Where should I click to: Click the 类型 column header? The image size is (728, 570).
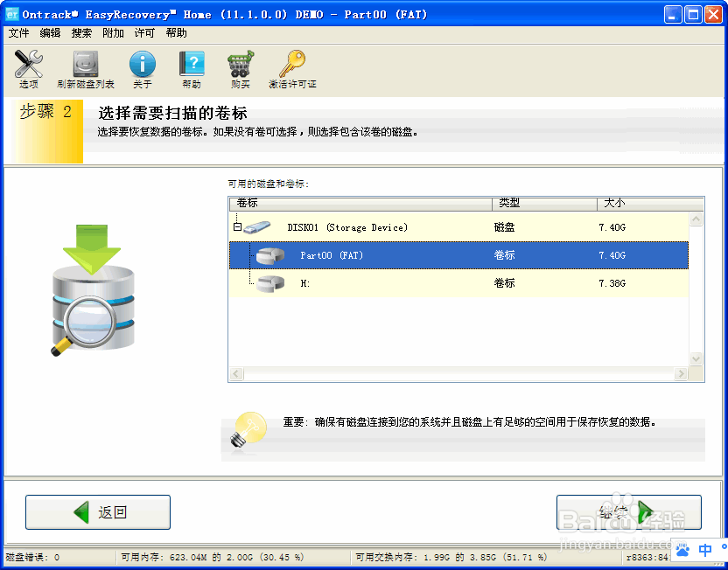544,204
